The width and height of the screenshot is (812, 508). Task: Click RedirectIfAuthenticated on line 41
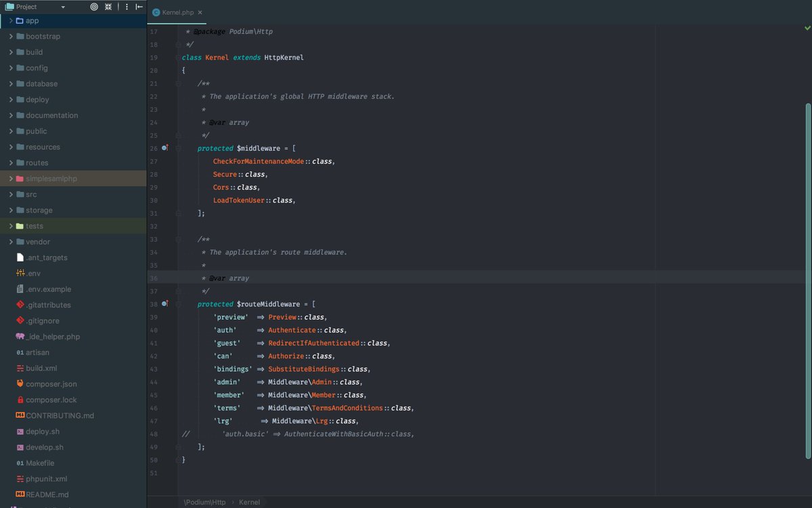click(x=314, y=343)
